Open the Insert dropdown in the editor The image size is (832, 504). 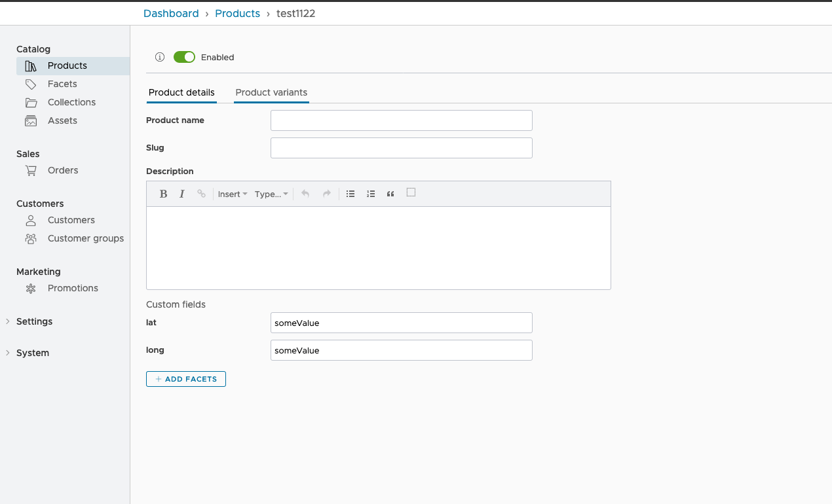pos(232,193)
